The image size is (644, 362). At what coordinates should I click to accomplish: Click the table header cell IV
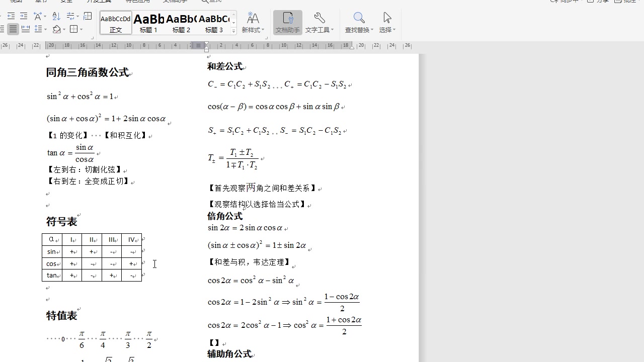point(132,240)
